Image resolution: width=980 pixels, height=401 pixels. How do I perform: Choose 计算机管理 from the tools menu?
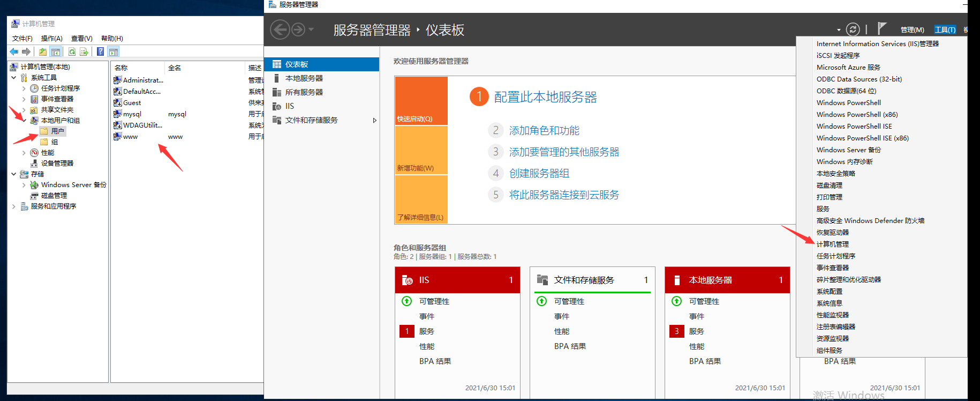(x=833, y=244)
